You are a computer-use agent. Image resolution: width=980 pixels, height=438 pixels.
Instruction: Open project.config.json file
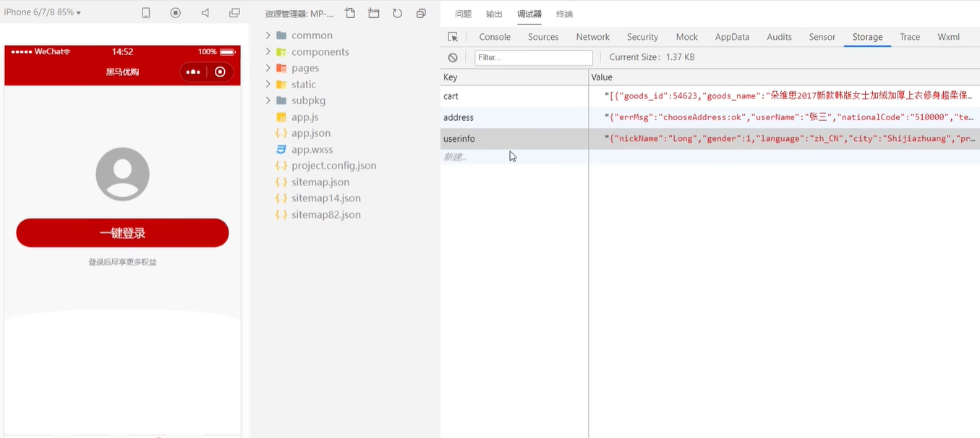coord(333,165)
